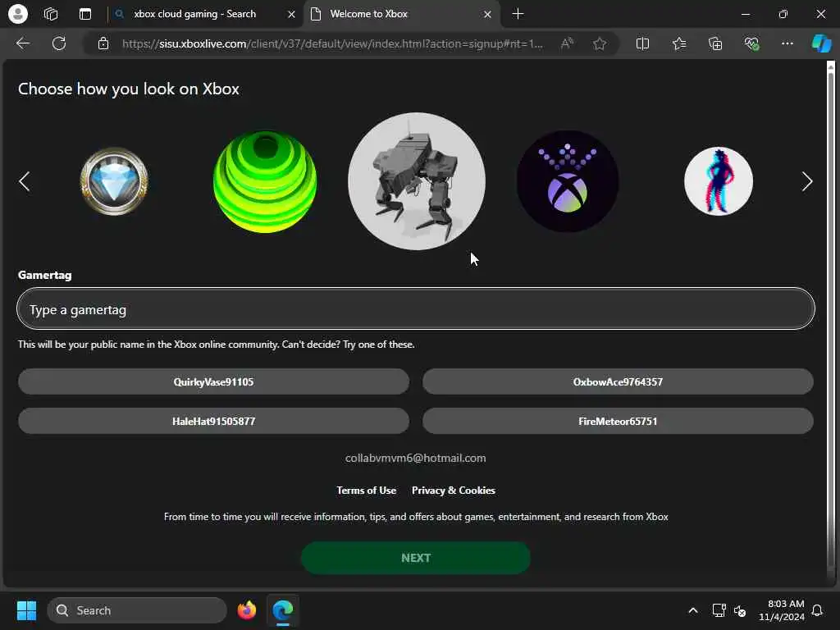Add this page to favorites

tap(600, 43)
